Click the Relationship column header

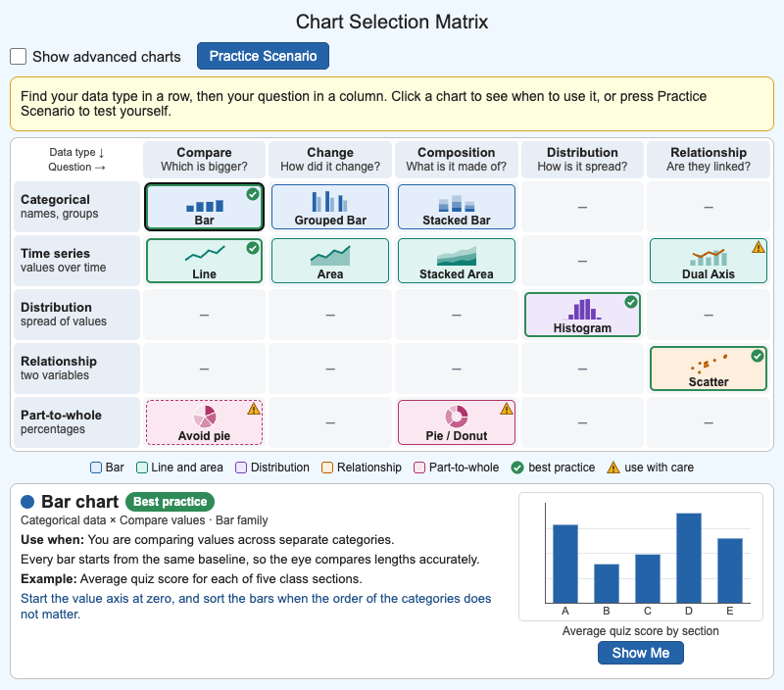(709, 160)
